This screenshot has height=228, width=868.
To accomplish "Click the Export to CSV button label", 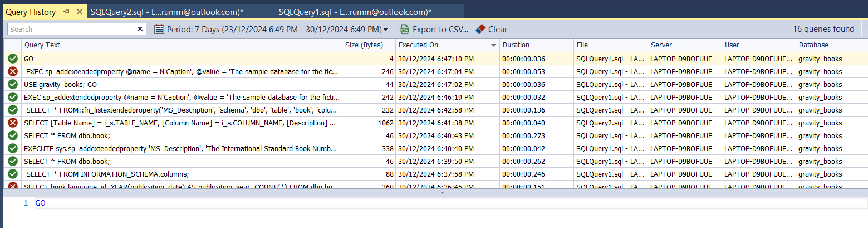I will click(440, 29).
